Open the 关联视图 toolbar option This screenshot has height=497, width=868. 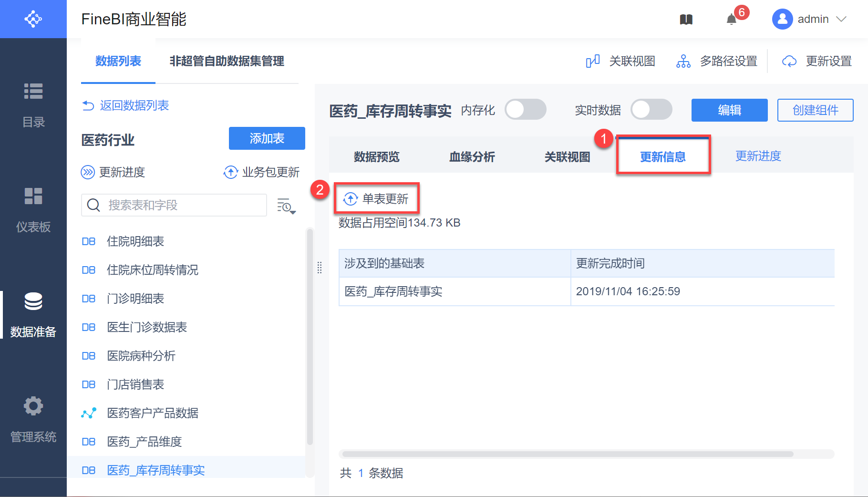click(620, 61)
